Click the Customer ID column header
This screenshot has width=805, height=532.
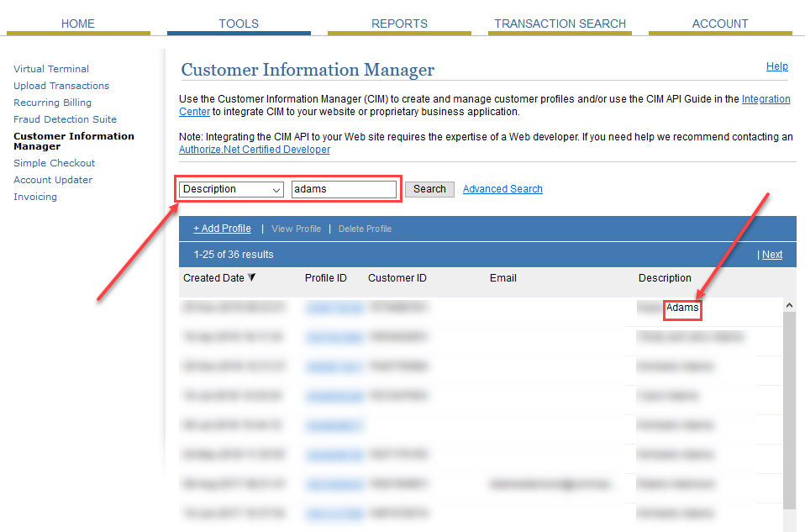click(x=397, y=278)
